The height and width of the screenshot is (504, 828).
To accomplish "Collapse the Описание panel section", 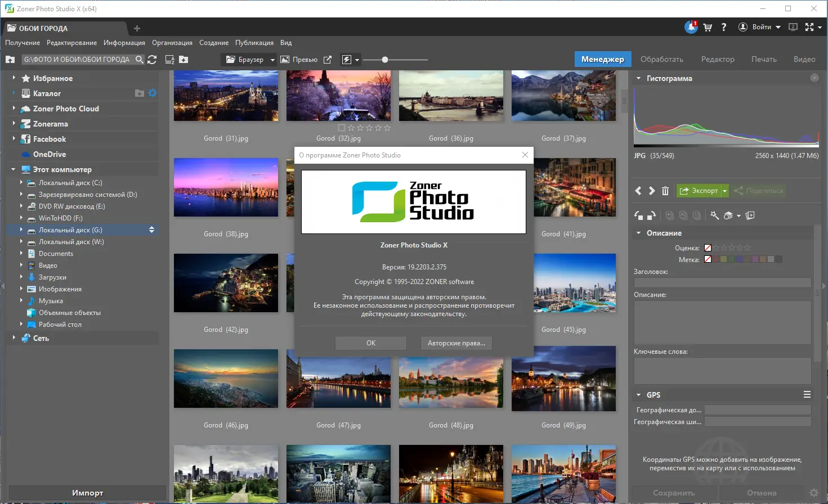I will (x=638, y=233).
